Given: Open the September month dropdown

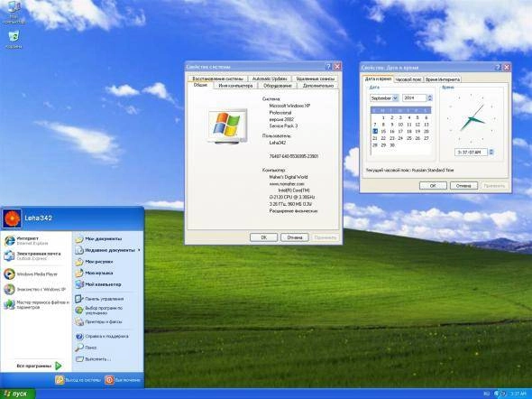Looking at the screenshot, I should (395, 98).
